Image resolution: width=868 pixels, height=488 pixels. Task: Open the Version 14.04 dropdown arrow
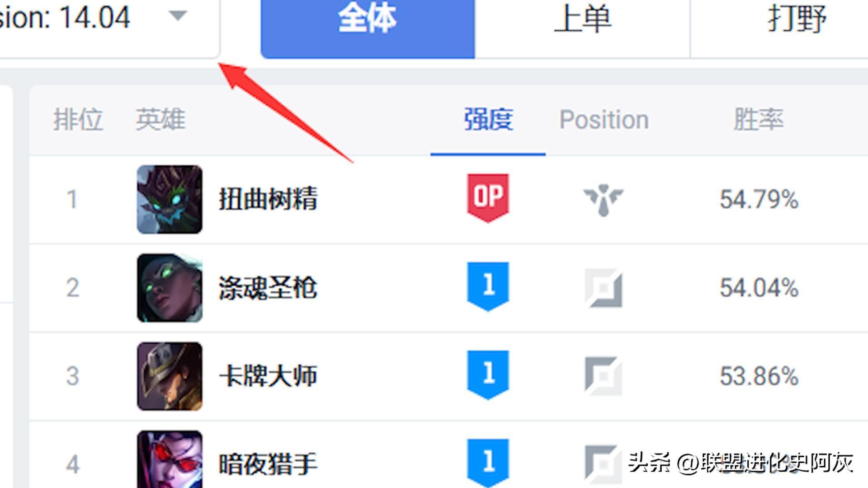(178, 16)
